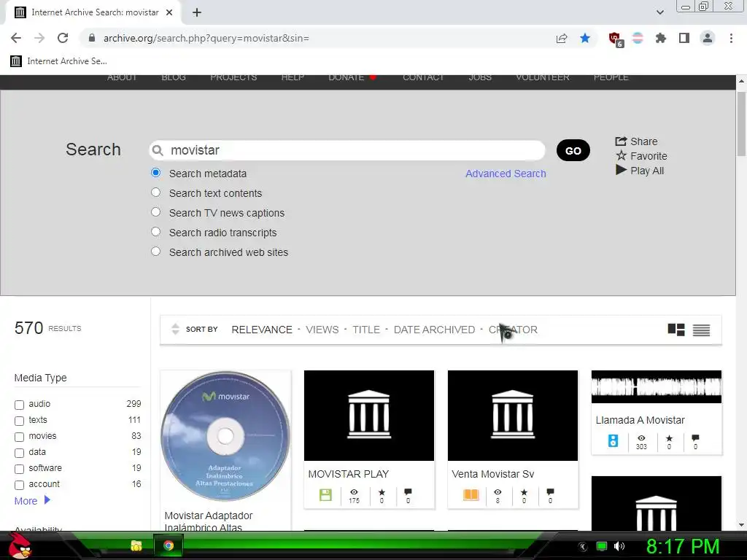The width and height of the screenshot is (747, 560).
Task: Open the Advanced Search link
Action: 506,174
